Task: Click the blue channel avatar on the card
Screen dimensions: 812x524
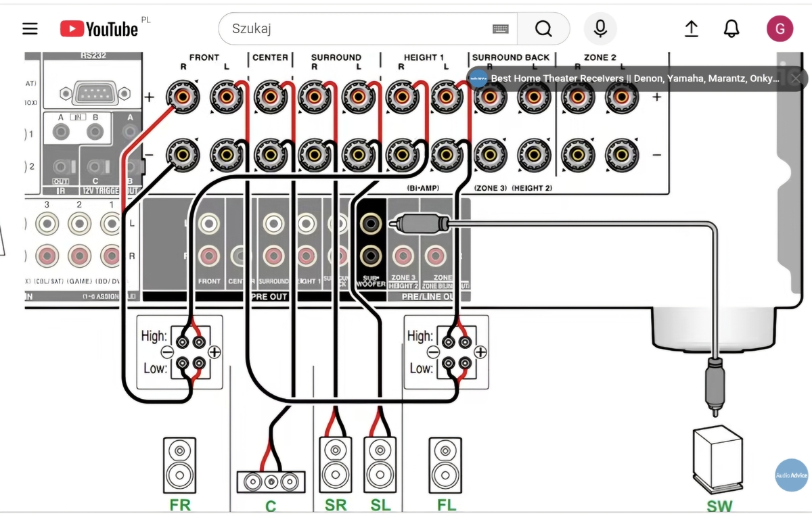Action: pos(479,78)
